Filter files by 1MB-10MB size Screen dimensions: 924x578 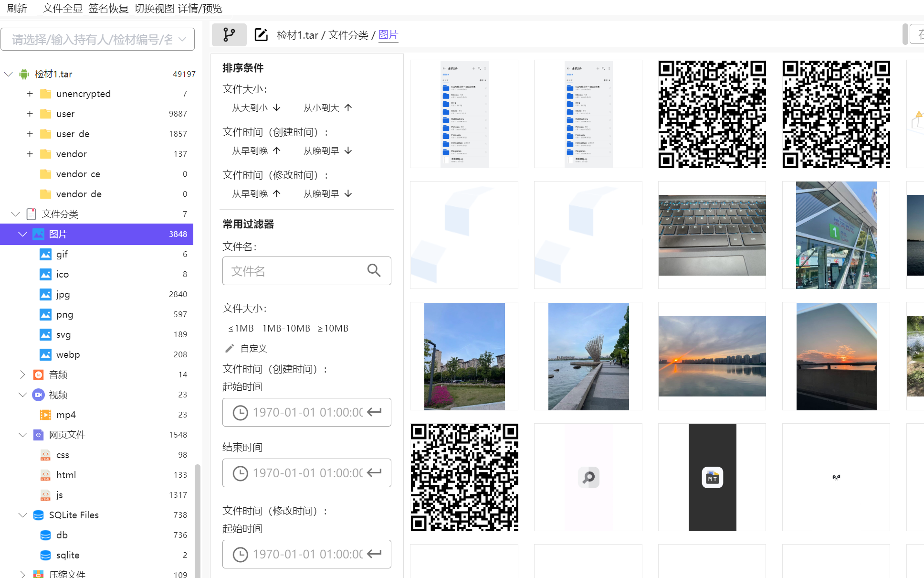(286, 328)
